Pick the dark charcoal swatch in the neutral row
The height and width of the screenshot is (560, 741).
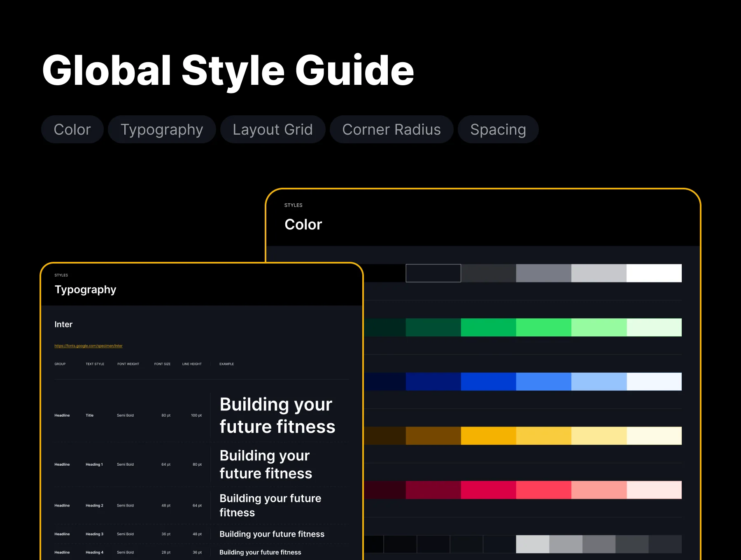pos(489,273)
